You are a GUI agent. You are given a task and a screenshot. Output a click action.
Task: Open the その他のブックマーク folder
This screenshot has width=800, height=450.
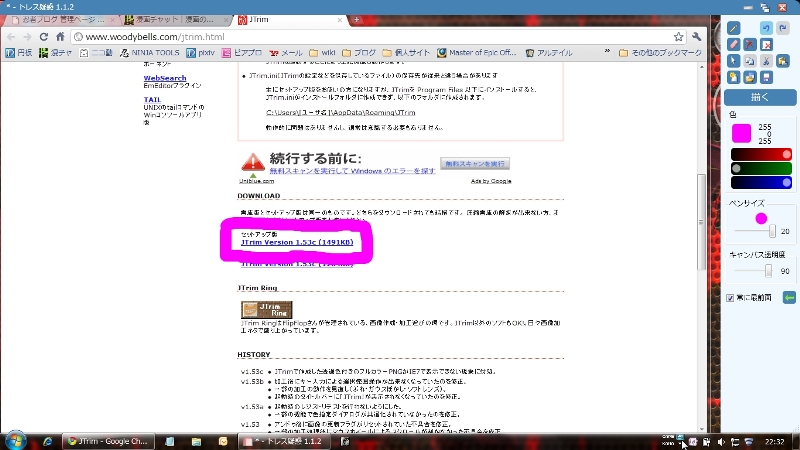660,53
